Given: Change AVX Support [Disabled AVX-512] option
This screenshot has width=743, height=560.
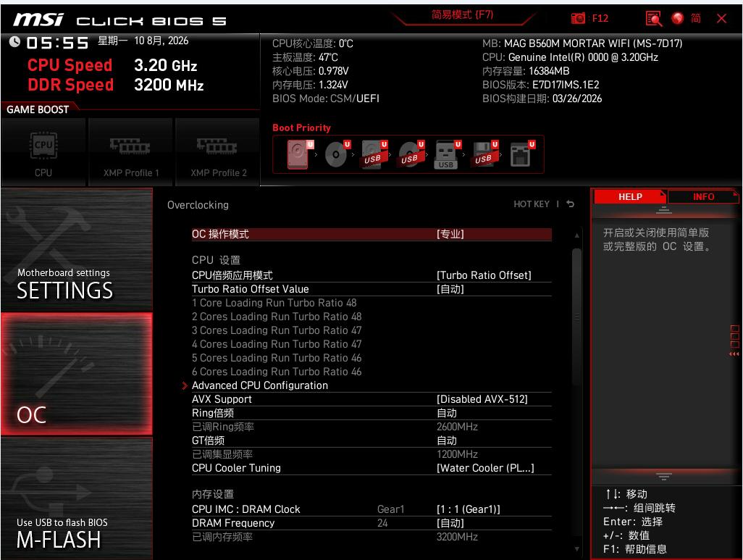Looking at the screenshot, I should click(371, 399).
